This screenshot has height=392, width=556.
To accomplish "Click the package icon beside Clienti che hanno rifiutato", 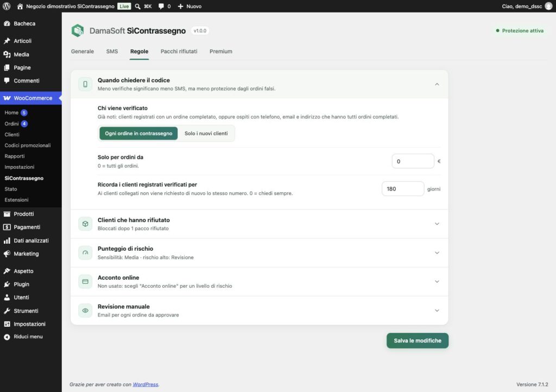I will [85, 224].
